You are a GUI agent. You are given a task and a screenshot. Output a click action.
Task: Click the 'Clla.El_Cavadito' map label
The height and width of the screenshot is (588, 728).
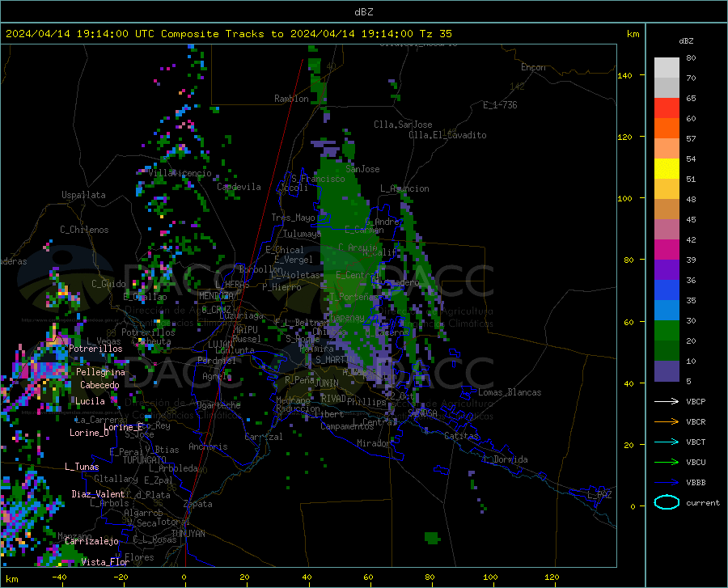pyautogui.click(x=447, y=135)
